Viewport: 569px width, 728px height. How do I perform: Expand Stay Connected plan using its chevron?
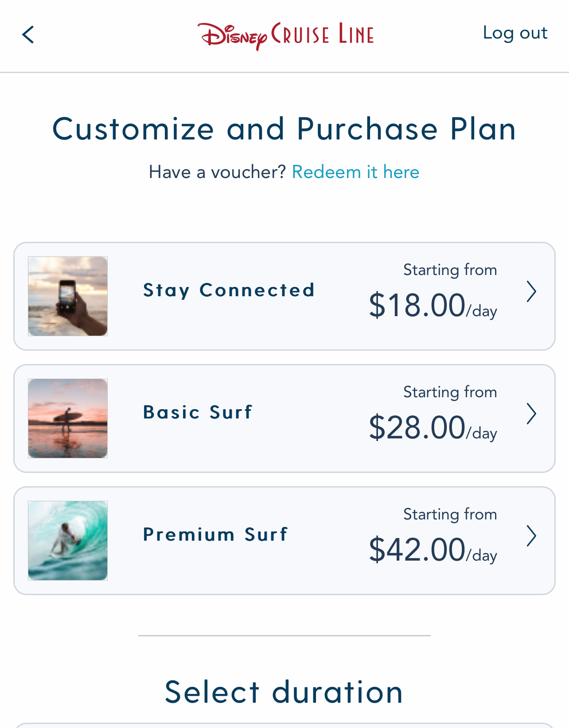(x=531, y=292)
